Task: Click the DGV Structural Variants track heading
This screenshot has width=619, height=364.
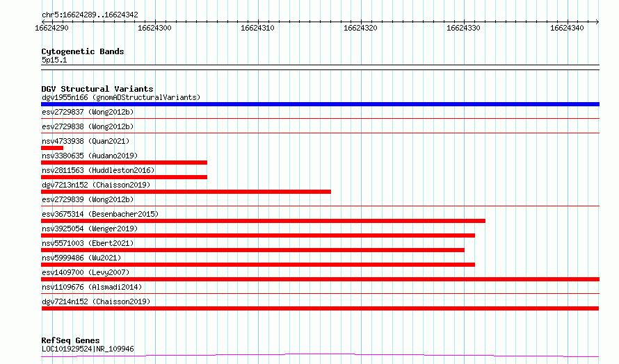Action: (x=97, y=89)
